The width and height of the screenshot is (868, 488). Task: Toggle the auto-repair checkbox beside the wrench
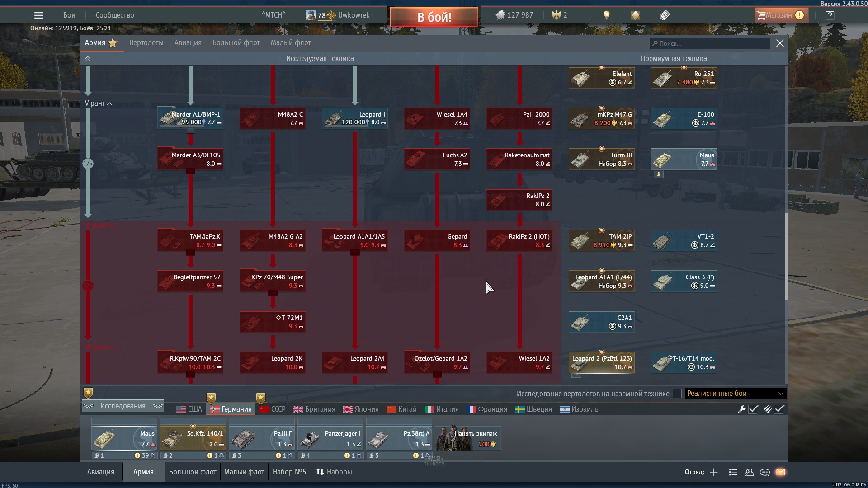[x=753, y=409]
